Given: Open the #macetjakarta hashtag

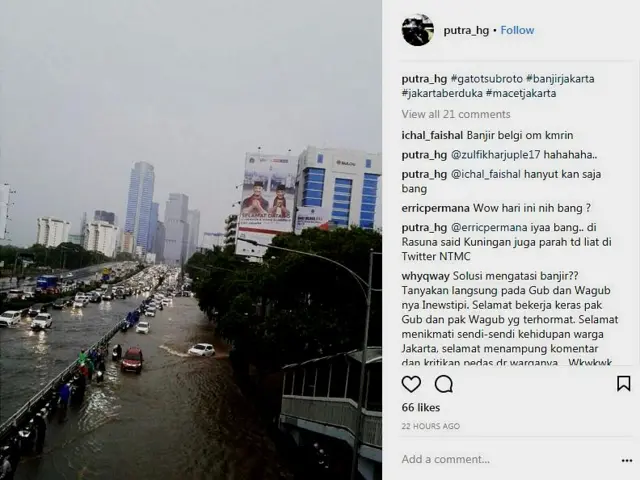Looking at the screenshot, I should tap(521, 93).
